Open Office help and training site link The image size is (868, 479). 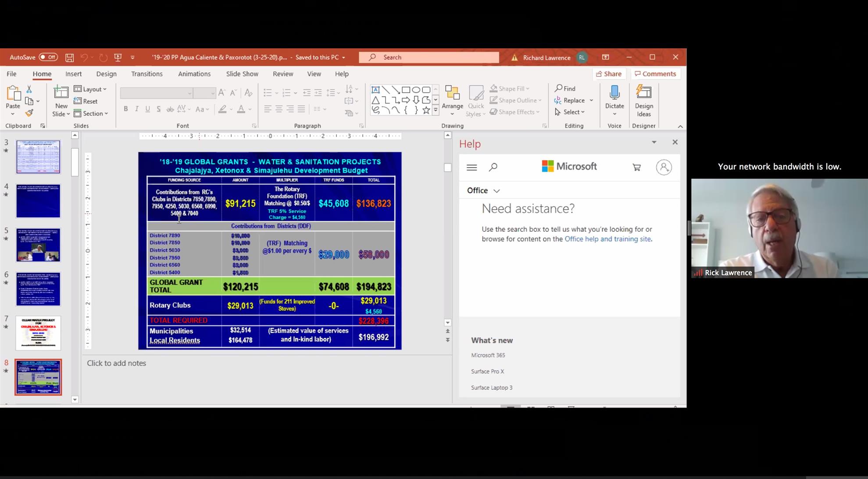coord(607,239)
